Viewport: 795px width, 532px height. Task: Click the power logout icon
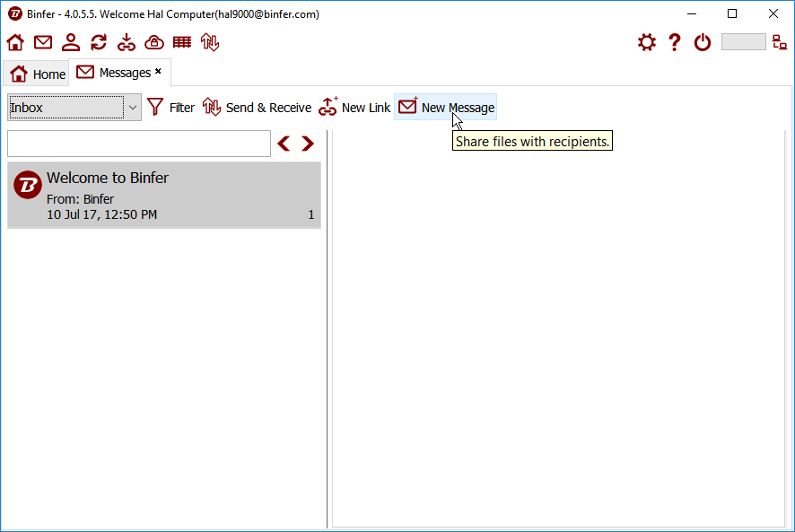click(703, 42)
